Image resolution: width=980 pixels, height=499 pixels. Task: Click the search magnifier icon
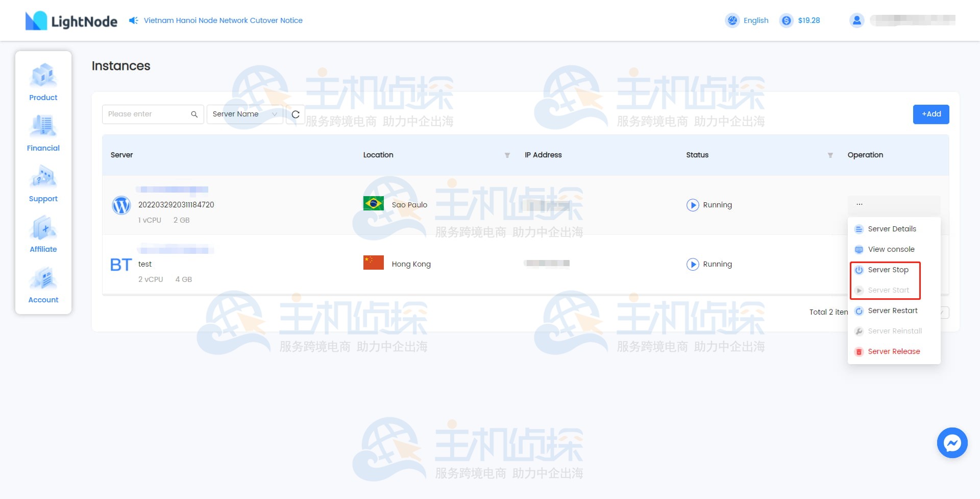[x=194, y=114]
